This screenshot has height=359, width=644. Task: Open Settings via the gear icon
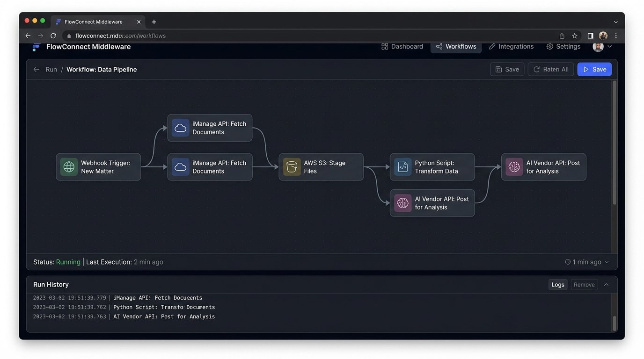pyautogui.click(x=549, y=46)
